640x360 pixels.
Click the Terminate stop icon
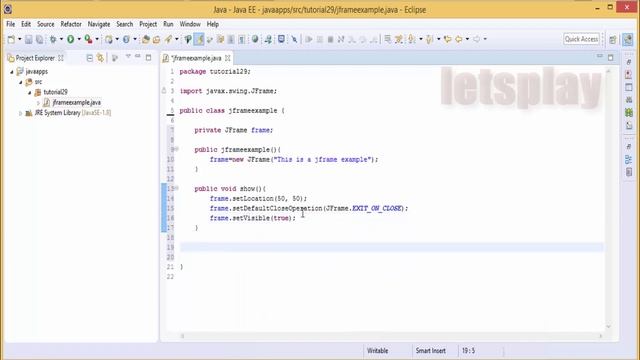click(330, 39)
